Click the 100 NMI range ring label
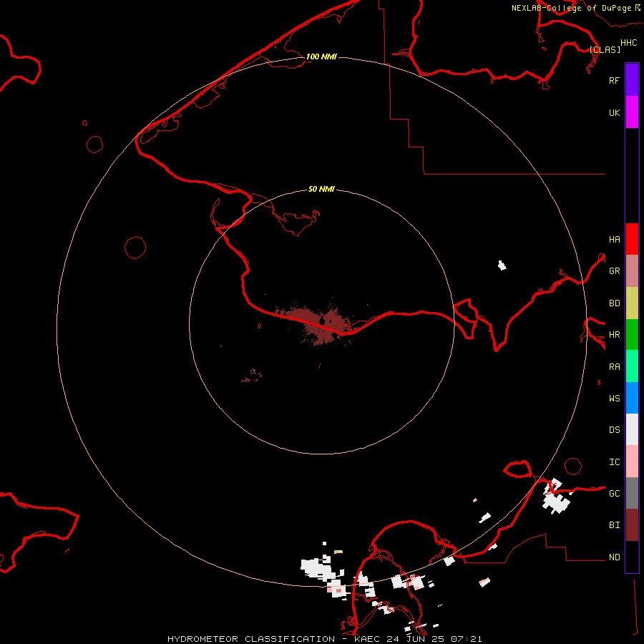The height and width of the screenshot is (644, 644). (321, 57)
